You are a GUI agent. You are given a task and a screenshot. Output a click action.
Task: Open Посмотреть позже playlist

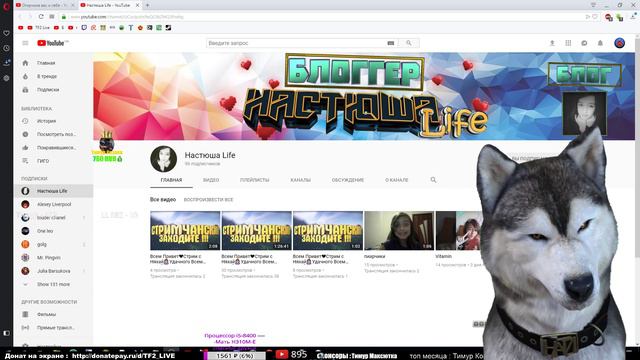53,134
